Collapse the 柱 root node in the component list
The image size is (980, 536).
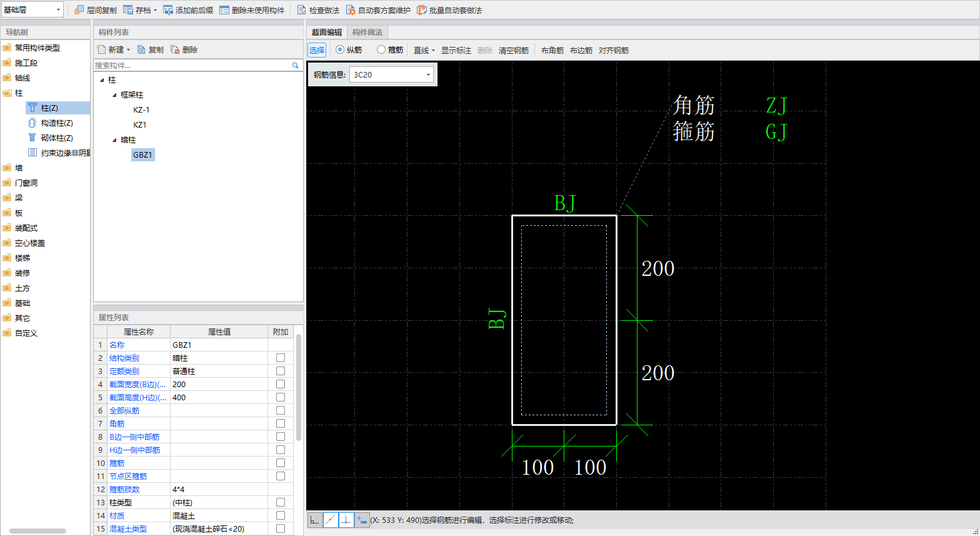tap(102, 80)
